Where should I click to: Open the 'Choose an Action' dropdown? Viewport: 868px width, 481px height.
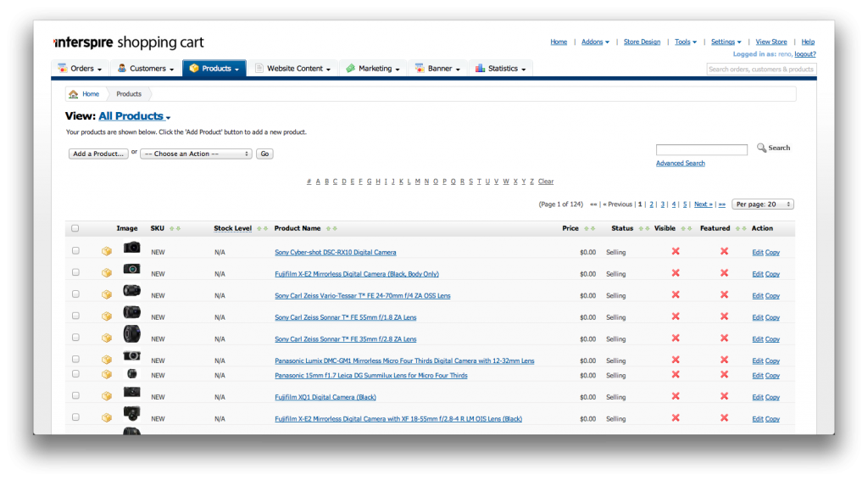(x=196, y=154)
